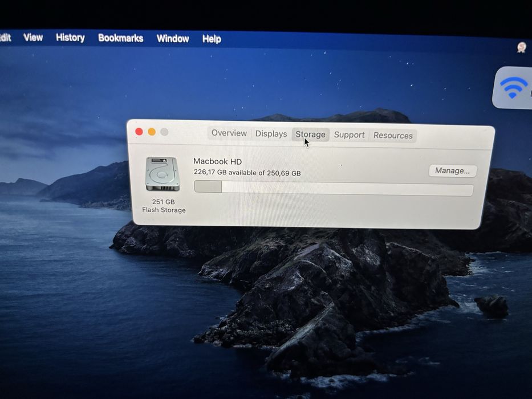Open the Bookmarks menu
The height and width of the screenshot is (399, 532).
coord(120,38)
